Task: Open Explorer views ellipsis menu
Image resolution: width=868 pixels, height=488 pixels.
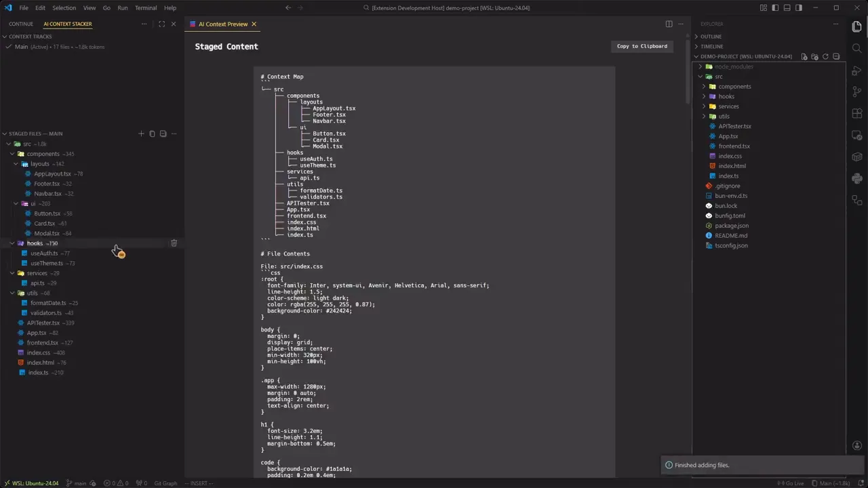Action: pyautogui.click(x=837, y=24)
